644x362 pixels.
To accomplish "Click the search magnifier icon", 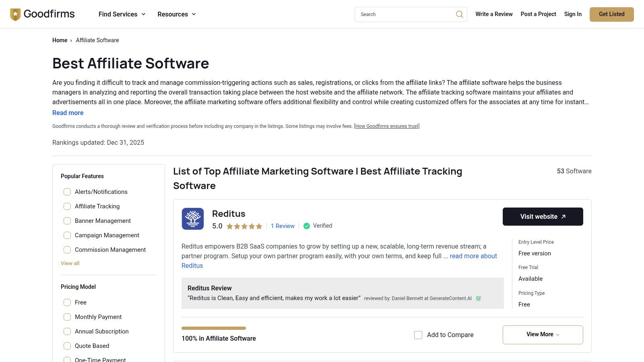I will point(459,14).
